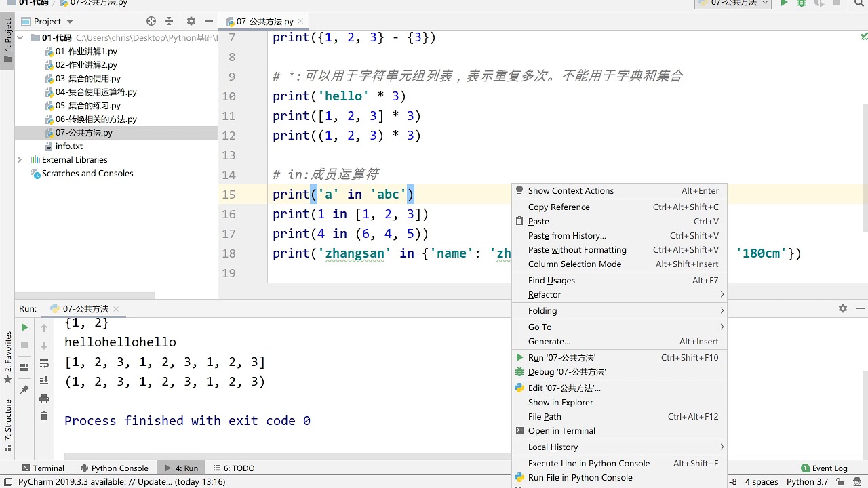Expand the External Libraries tree node
The height and width of the screenshot is (488, 868).
[x=20, y=160]
